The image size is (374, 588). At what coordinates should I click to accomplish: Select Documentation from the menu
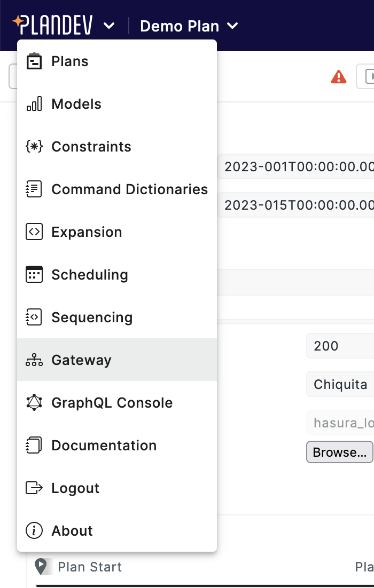(104, 445)
